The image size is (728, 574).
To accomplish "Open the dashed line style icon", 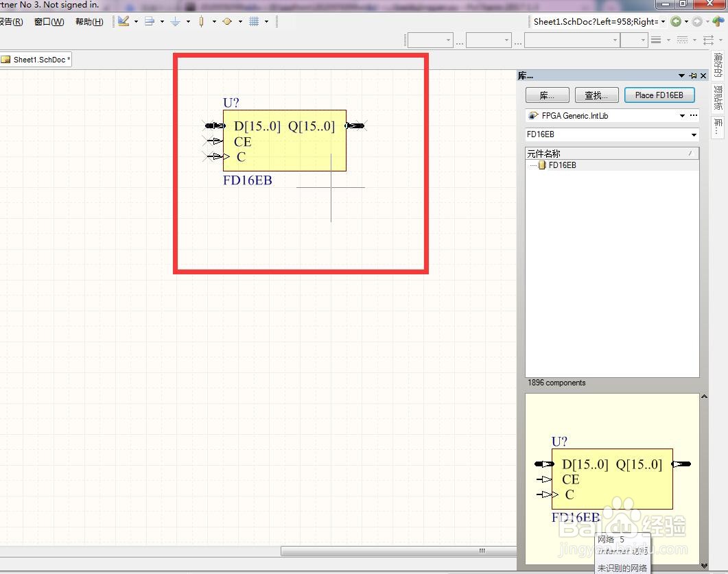I will click(x=682, y=40).
